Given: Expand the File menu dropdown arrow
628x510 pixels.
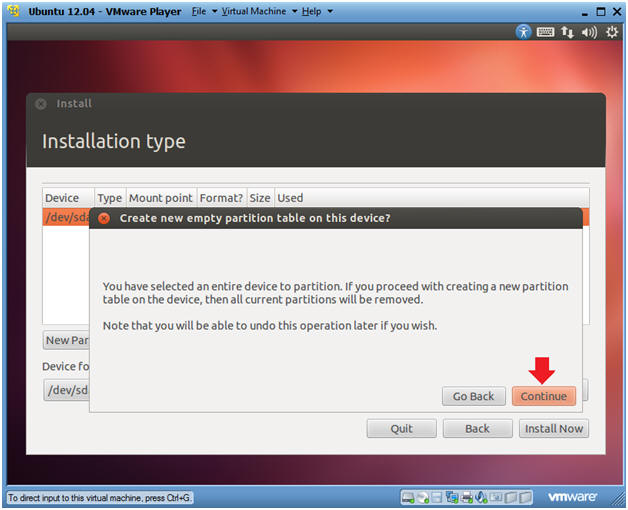Looking at the screenshot, I should (214, 11).
